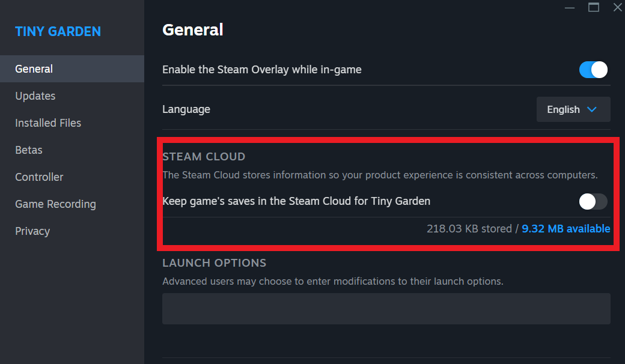The height and width of the screenshot is (364, 625).
Task: Enable the Steam Overlay while in-game toggle
Action: 593,70
